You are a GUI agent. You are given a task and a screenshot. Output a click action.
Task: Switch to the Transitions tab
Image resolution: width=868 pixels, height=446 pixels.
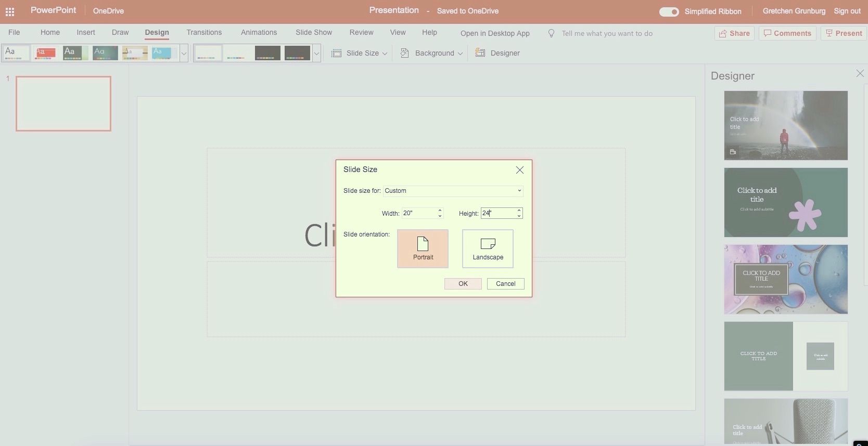click(x=204, y=32)
